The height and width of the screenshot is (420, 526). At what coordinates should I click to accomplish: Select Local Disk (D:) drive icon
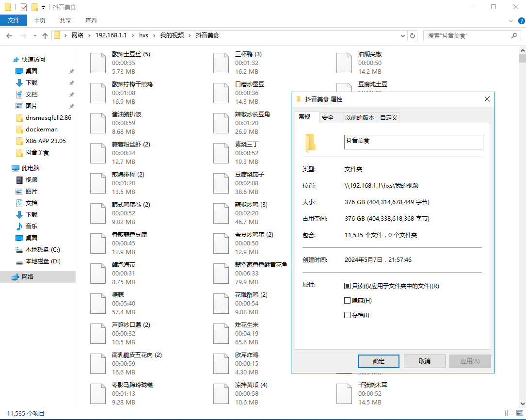pyautogui.click(x=19, y=261)
